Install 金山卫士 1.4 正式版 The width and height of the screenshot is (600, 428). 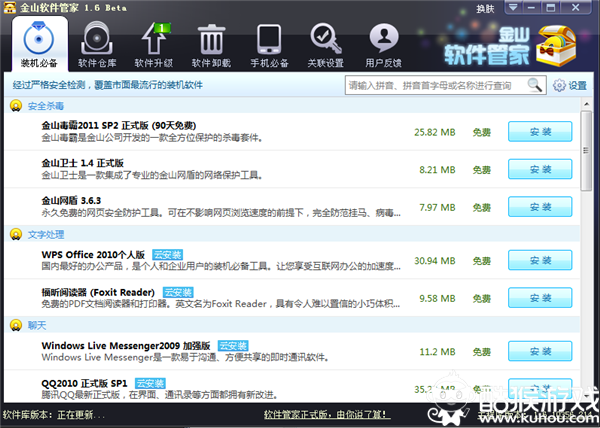540,169
